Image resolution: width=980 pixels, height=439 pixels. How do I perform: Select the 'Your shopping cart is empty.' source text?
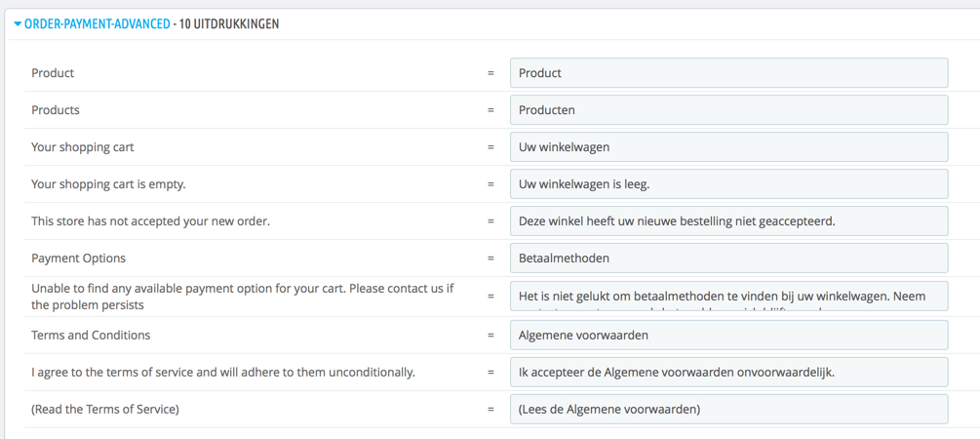point(108,184)
